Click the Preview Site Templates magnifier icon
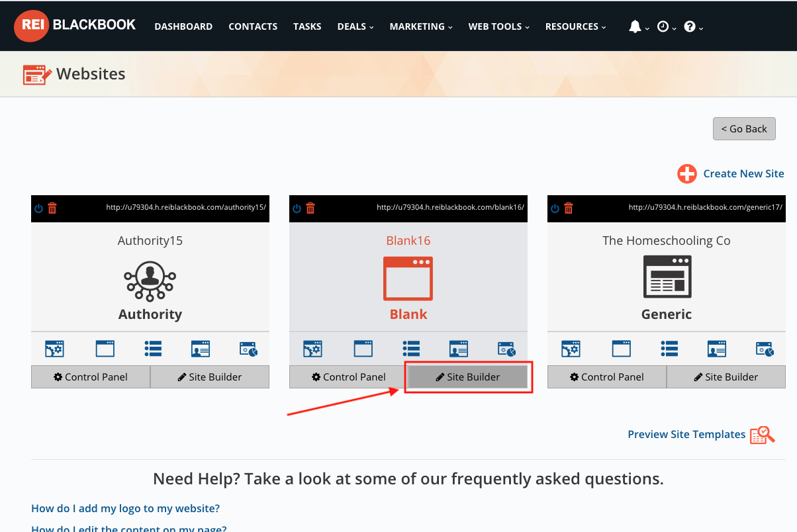 pyautogui.click(x=763, y=435)
